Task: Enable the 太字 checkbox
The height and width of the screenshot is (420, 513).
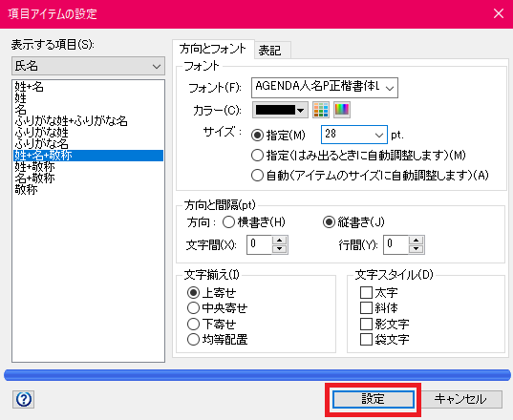Action: pyautogui.click(x=366, y=292)
